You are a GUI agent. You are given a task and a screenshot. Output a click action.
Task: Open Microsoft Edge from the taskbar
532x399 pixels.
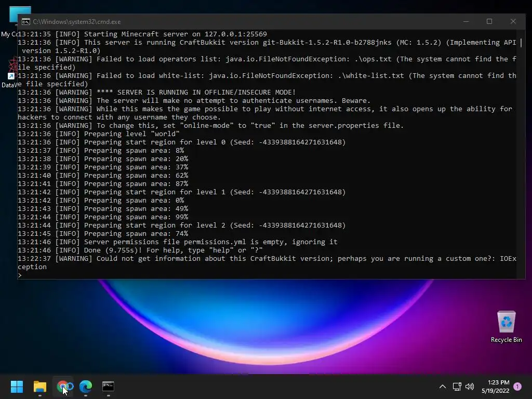coord(86,387)
